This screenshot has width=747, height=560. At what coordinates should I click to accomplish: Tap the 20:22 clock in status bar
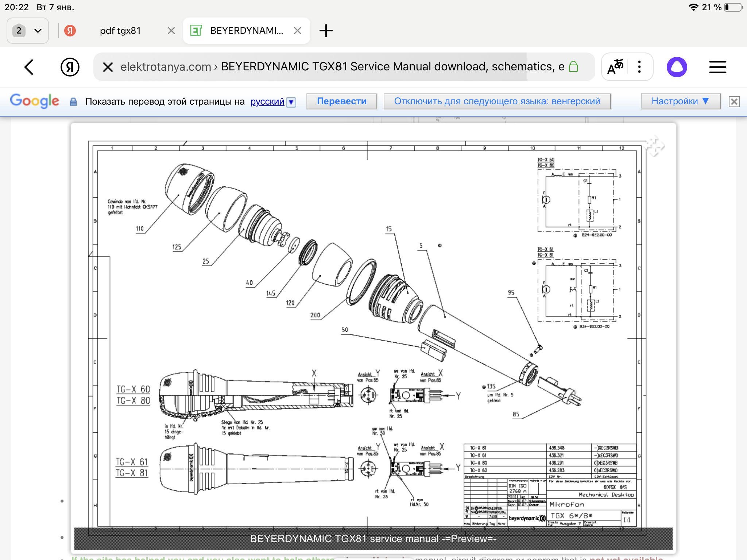[17, 7]
